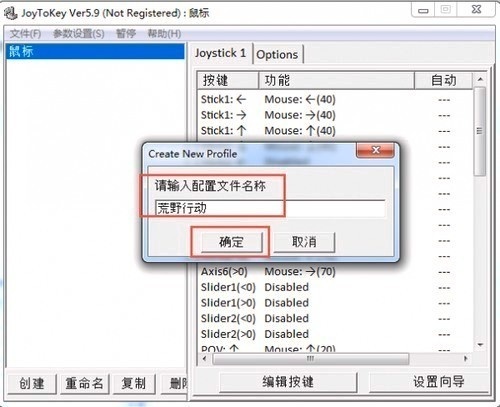The image size is (500, 407).
Task: Close the Create New Profile dialog
Action: tap(376, 150)
